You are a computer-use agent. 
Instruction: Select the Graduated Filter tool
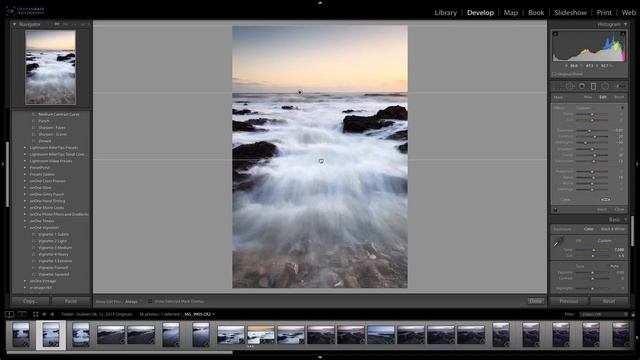pyautogui.click(x=593, y=86)
